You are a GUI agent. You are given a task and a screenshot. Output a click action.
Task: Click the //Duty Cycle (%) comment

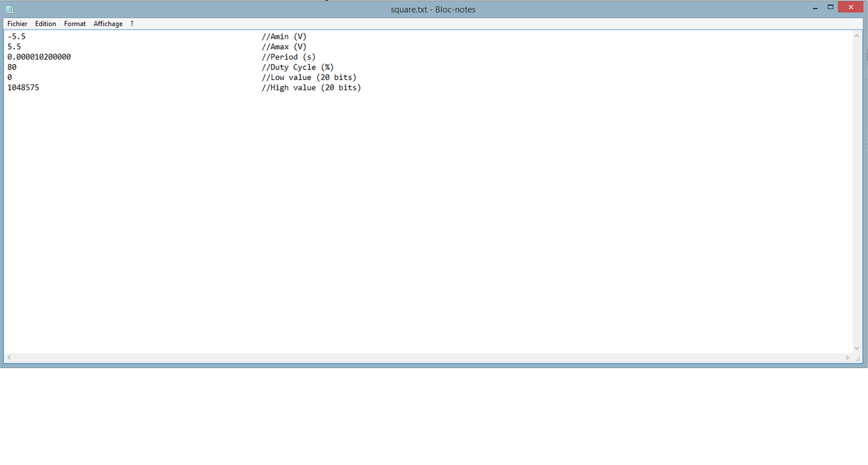tap(297, 67)
